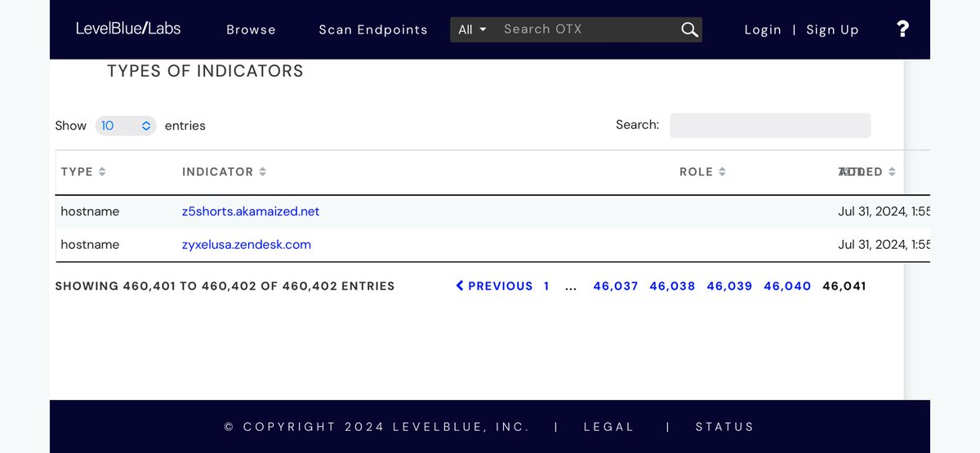Image resolution: width=980 pixels, height=453 pixels.
Task: Expand the show entries count dropdown
Action: [126, 126]
